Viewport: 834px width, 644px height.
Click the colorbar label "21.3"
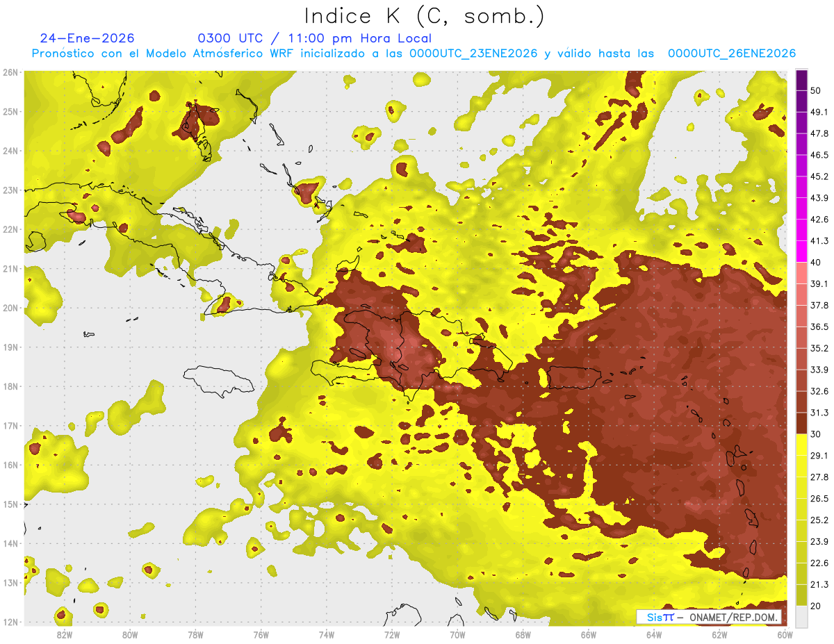[819, 585]
